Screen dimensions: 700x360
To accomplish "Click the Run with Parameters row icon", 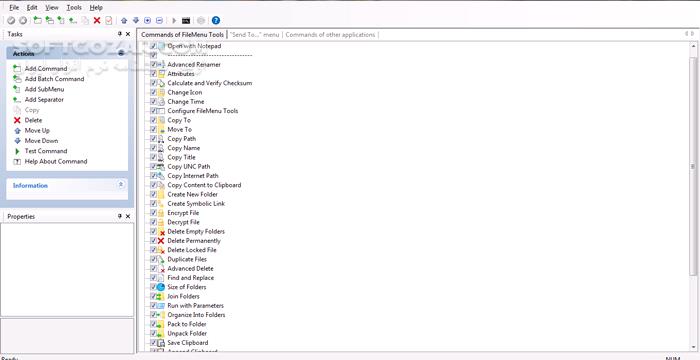I will pyautogui.click(x=161, y=306).
